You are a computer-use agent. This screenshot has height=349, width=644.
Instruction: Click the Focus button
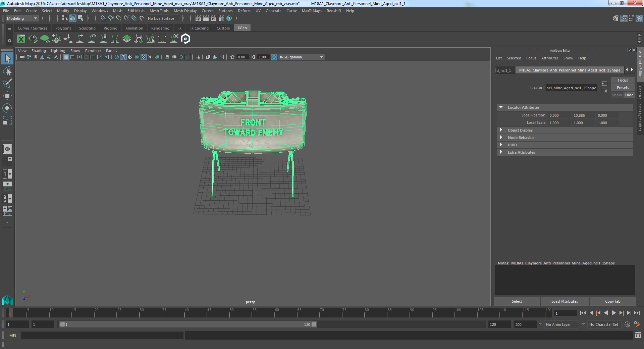(x=623, y=80)
